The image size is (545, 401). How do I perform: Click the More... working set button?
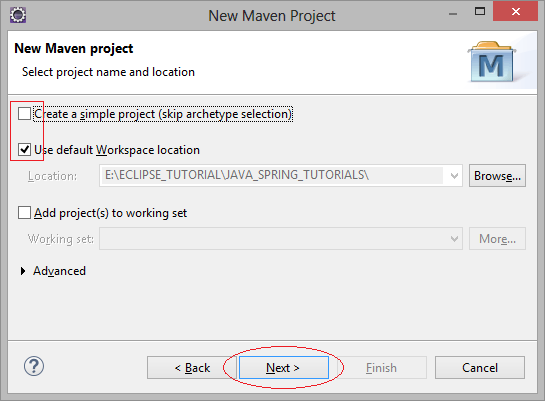(x=497, y=239)
